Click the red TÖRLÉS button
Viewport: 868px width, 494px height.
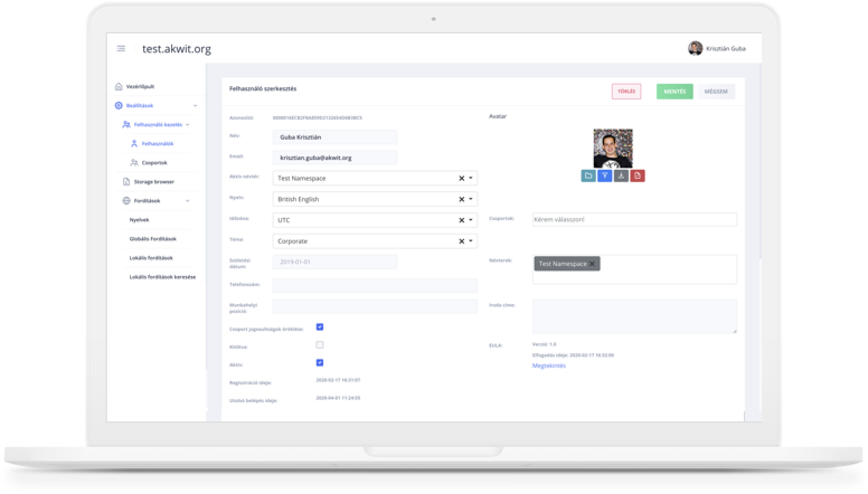pyautogui.click(x=626, y=92)
